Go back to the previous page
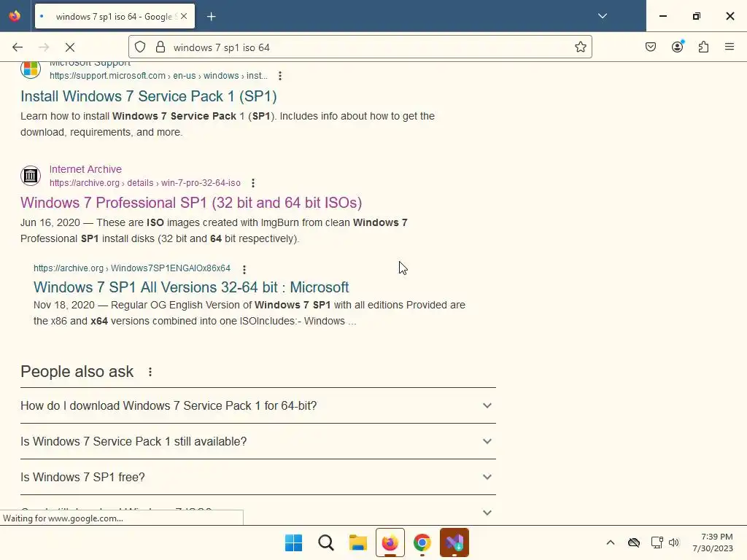The image size is (747, 560). click(18, 47)
